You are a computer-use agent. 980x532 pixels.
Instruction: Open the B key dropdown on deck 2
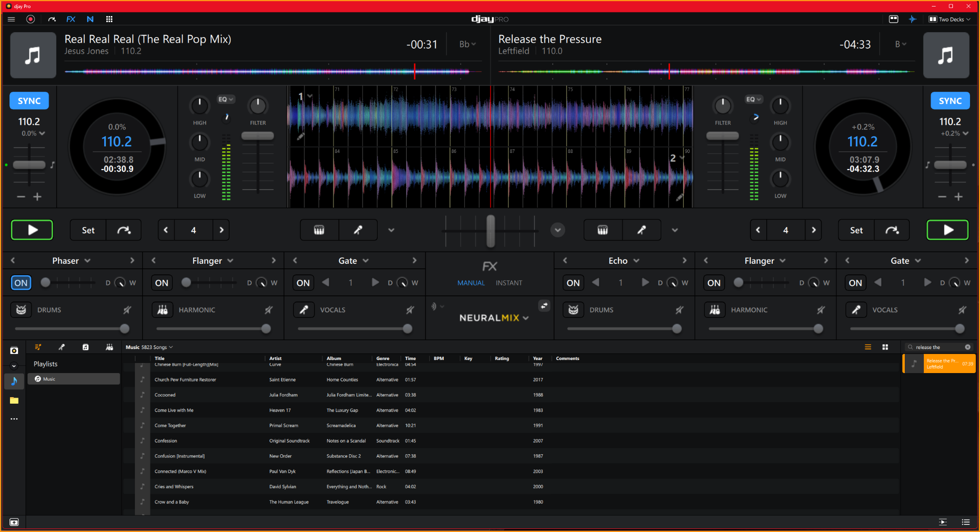point(901,44)
